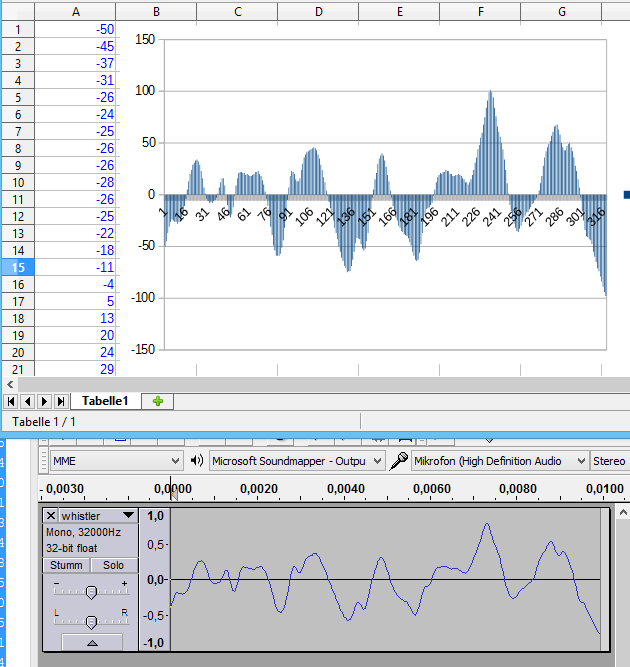Select row 21 header
This screenshot has height=667, width=630.
click(x=18, y=369)
